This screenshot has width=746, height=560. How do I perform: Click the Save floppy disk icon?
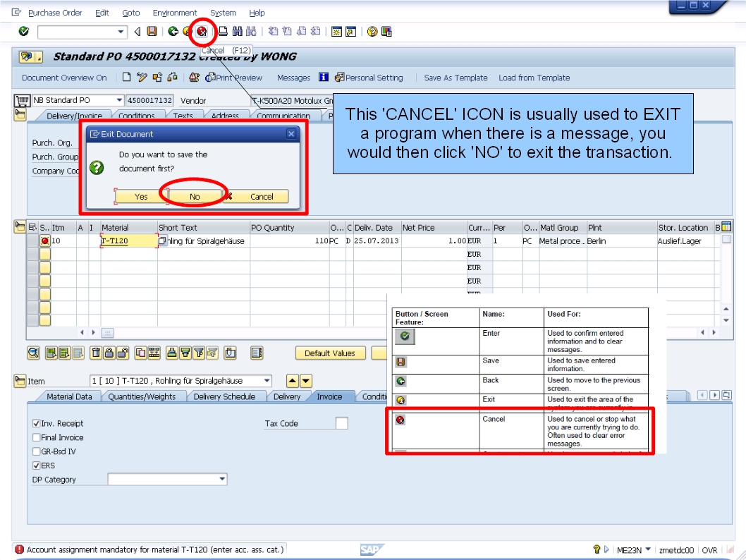(152, 32)
